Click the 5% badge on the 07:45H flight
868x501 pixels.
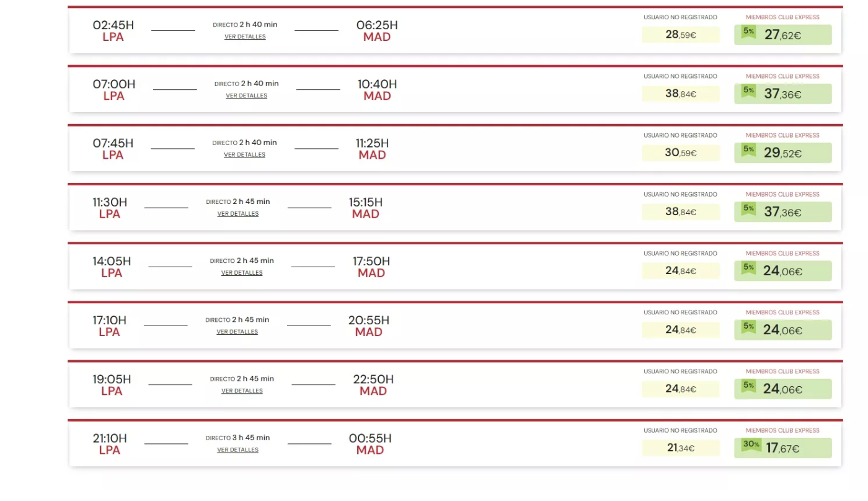coord(749,149)
